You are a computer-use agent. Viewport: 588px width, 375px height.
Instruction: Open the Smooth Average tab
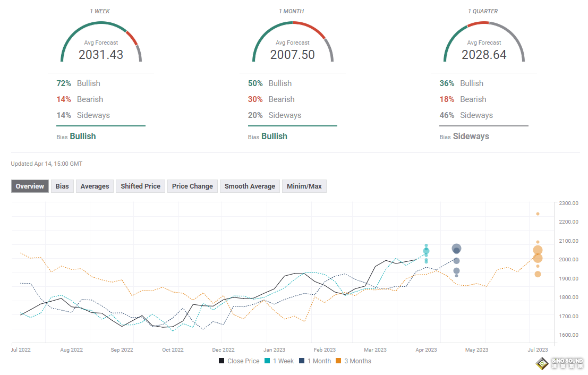coord(250,186)
